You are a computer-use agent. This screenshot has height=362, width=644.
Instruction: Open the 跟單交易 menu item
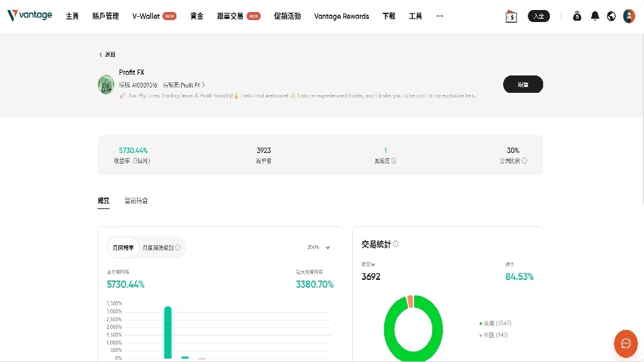pyautogui.click(x=238, y=16)
